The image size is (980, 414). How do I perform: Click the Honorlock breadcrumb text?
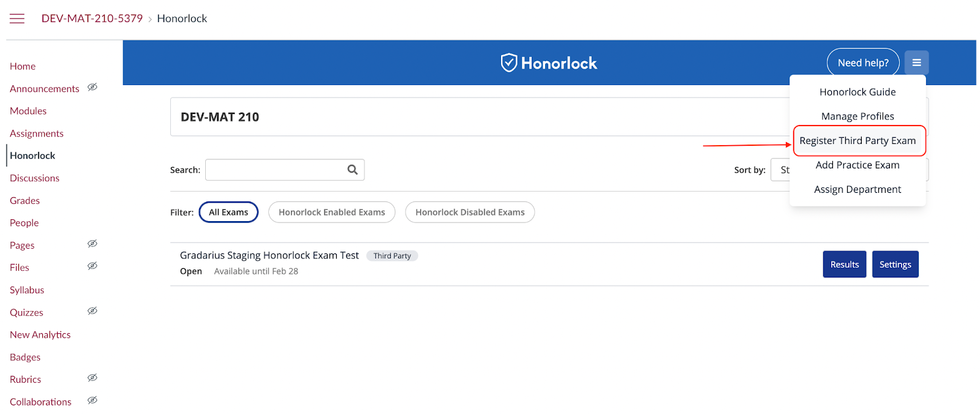(182, 18)
